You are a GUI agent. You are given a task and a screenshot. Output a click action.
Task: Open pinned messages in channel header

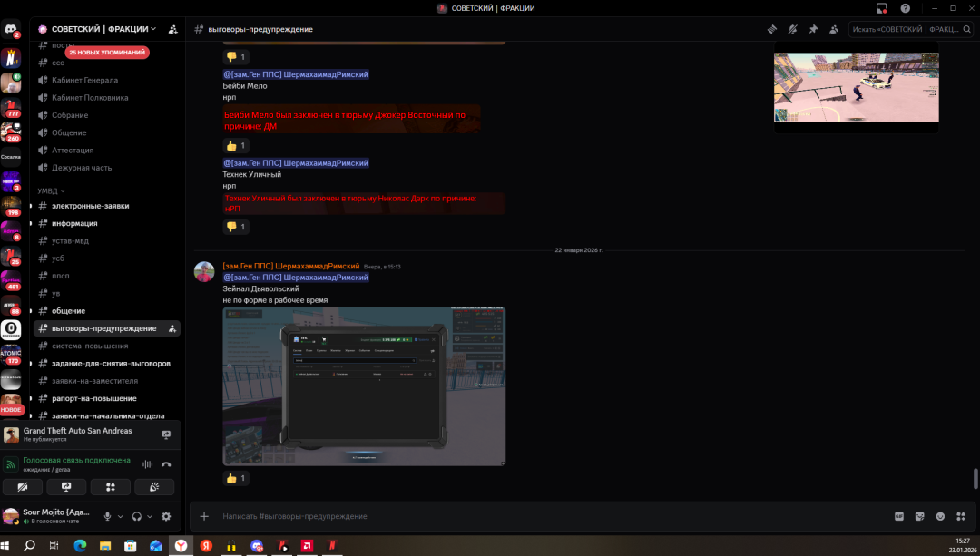click(813, 29)
